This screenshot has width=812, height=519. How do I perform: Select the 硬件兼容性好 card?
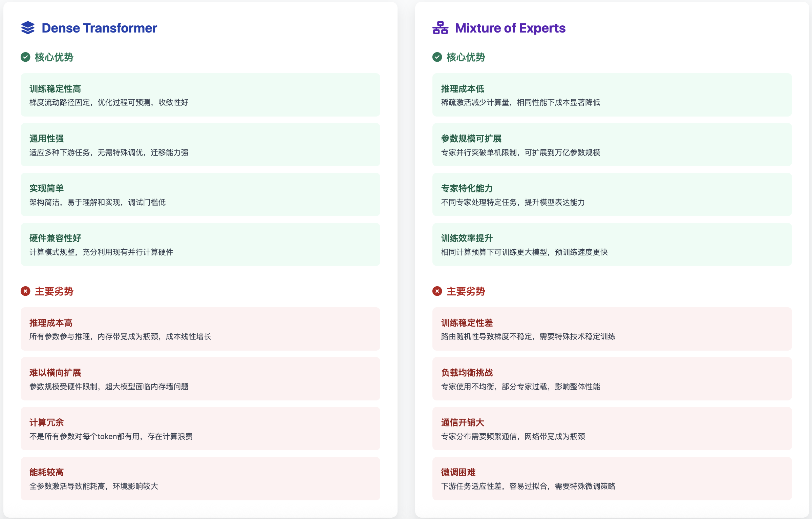[x=200, y=244]
